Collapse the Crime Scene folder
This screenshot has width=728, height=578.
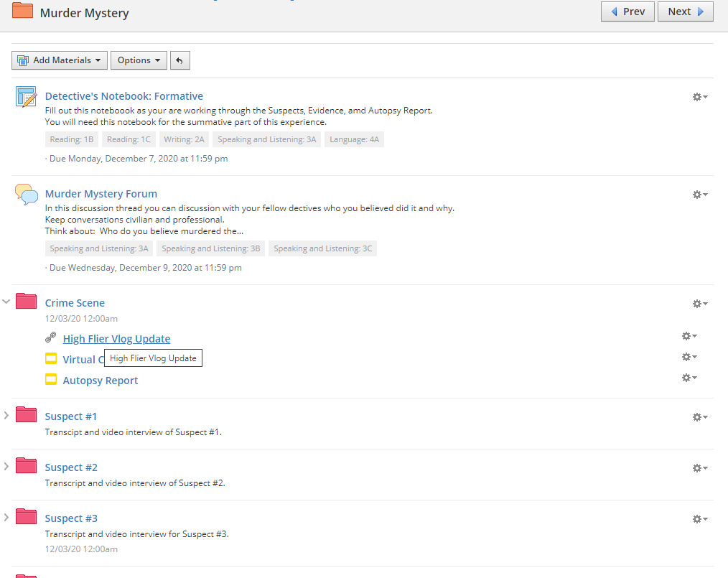click(6, 302)
